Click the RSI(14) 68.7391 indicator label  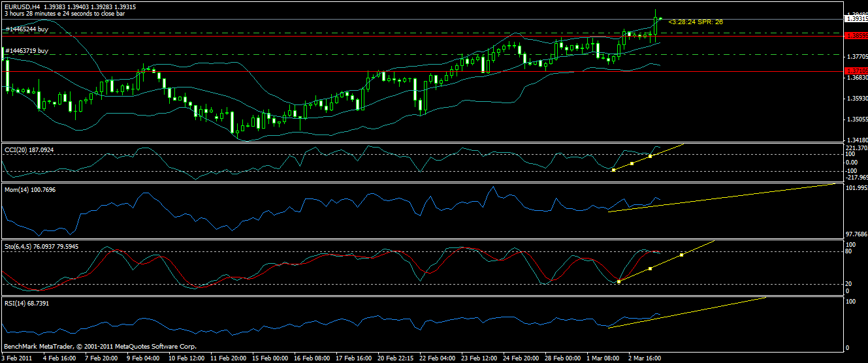tap(27, 304)
